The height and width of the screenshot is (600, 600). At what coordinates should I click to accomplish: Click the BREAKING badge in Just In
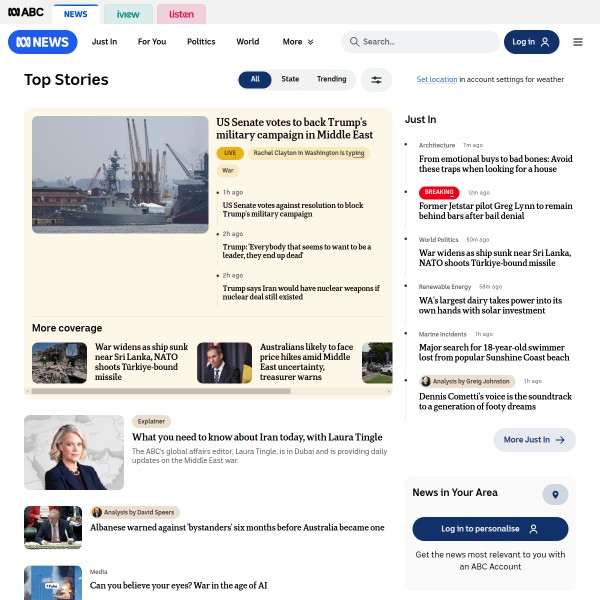(x=439, y=192)
